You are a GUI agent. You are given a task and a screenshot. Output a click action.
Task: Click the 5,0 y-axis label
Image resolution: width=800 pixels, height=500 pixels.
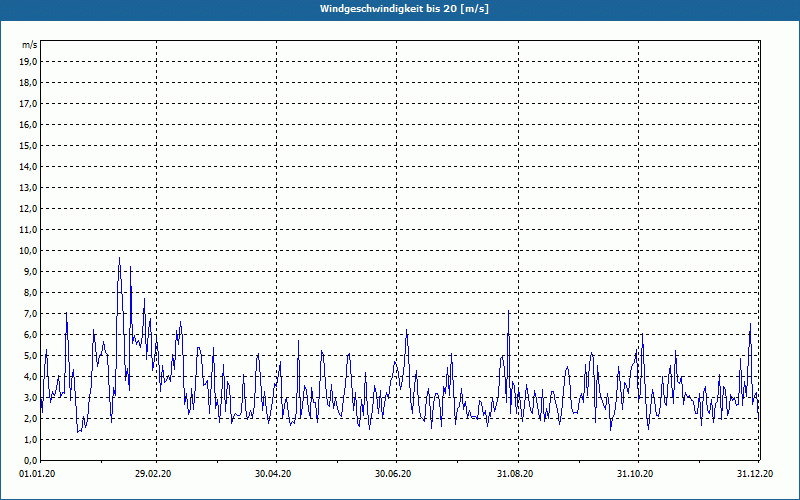[30, 356]
